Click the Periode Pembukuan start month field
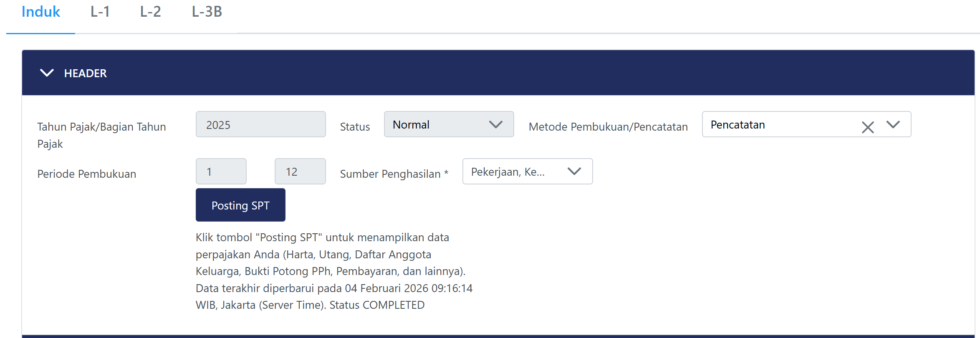The image size is (980, 338). [x=221, y=172]
